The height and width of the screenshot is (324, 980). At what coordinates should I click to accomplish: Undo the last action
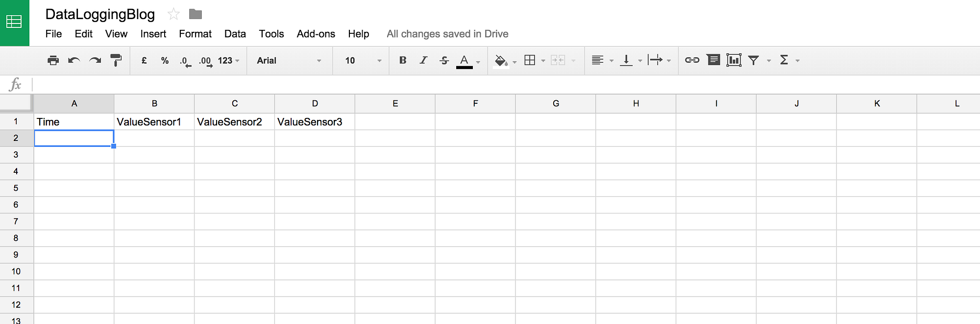click(74, 60)
